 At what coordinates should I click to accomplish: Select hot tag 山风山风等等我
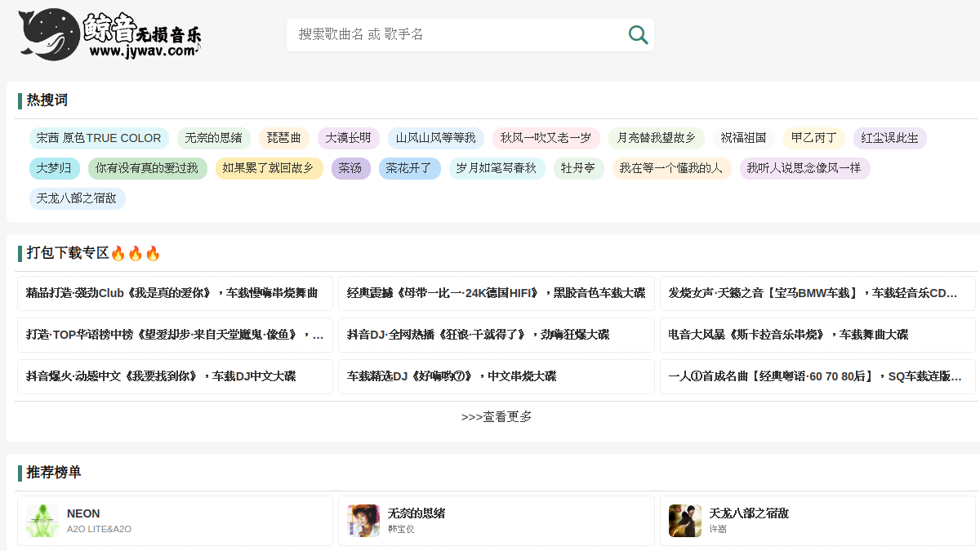coord(435,138)
